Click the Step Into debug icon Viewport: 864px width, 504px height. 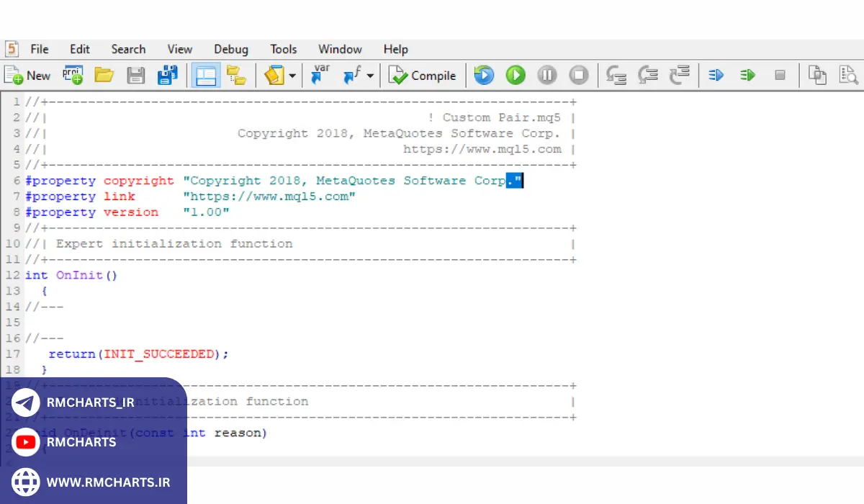tap(616, 75)
